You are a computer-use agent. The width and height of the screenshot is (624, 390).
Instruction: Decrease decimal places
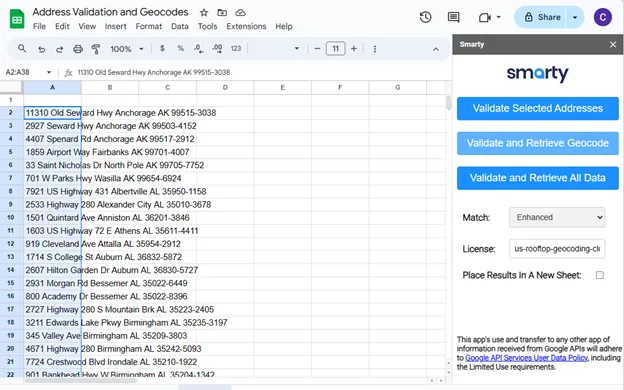[x=199, y=49]
